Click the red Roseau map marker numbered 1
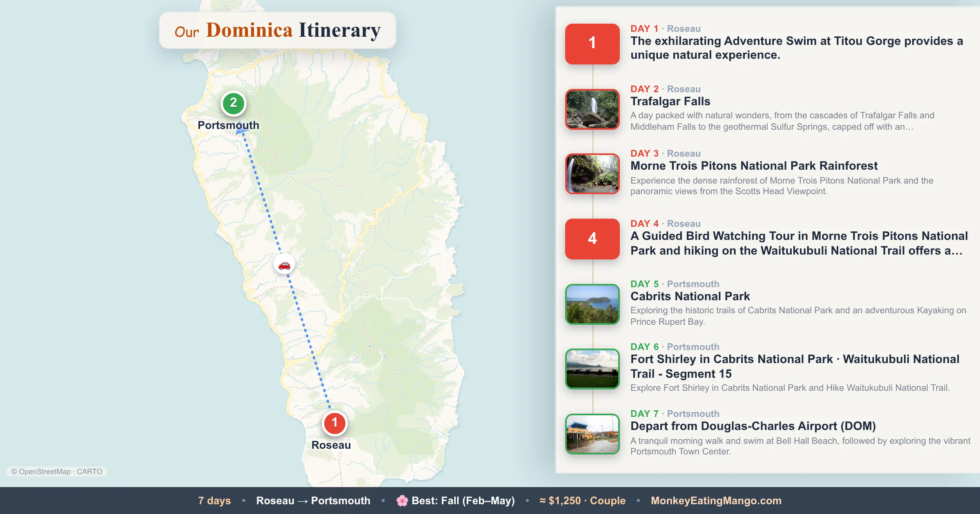 (334, 423)
